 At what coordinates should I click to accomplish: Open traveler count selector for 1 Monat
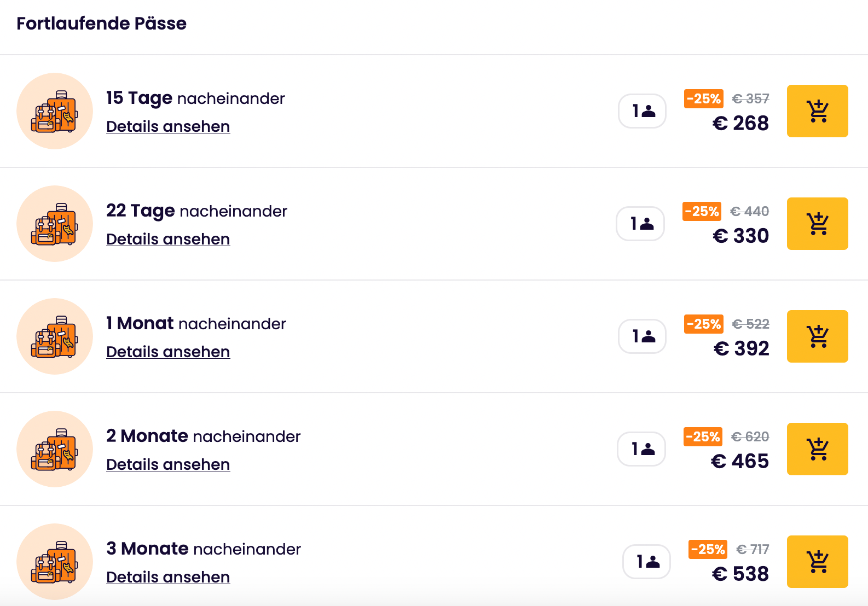(642, 336)
